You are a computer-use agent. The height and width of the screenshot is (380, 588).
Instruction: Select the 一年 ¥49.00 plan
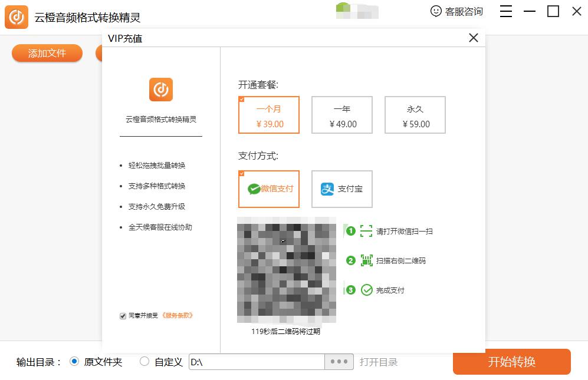click(342, 115)
